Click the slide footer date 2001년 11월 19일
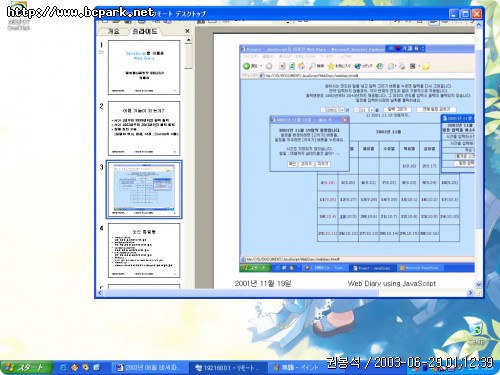 pyautogui.click(x=263, y=283)
